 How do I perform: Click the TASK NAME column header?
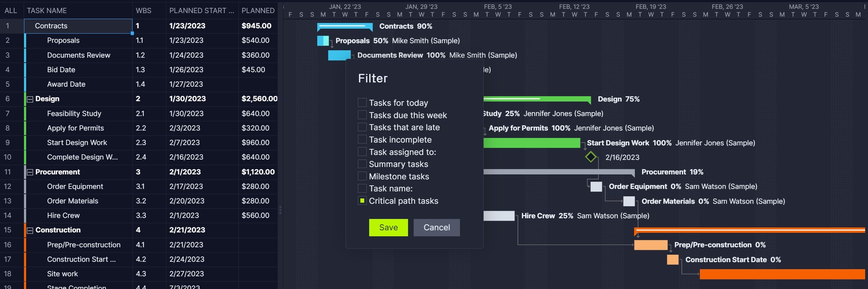pos(47,11)
